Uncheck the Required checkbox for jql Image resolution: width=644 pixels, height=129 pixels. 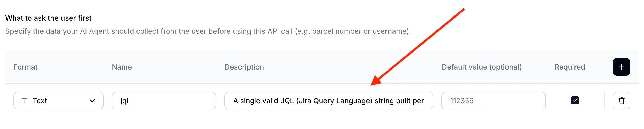pyautogui.click(x=575, y=100)
